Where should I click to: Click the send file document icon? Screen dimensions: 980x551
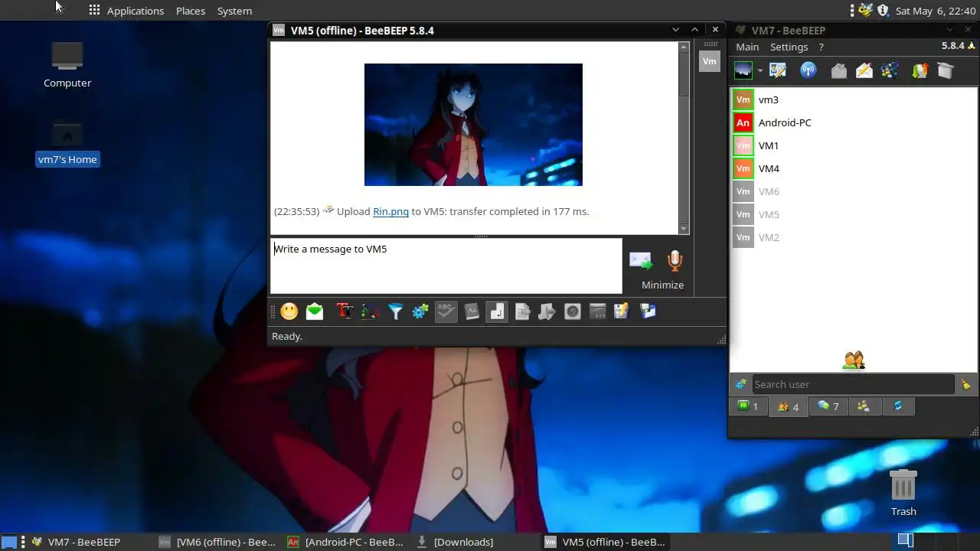pos(522,311)
